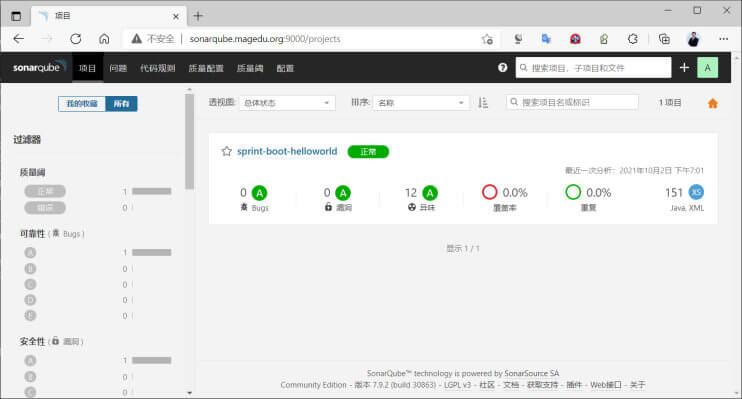Screen dimensions: 742x399
Task: Open the sprint-boot-helloworld project link
Action: (287, 151)
